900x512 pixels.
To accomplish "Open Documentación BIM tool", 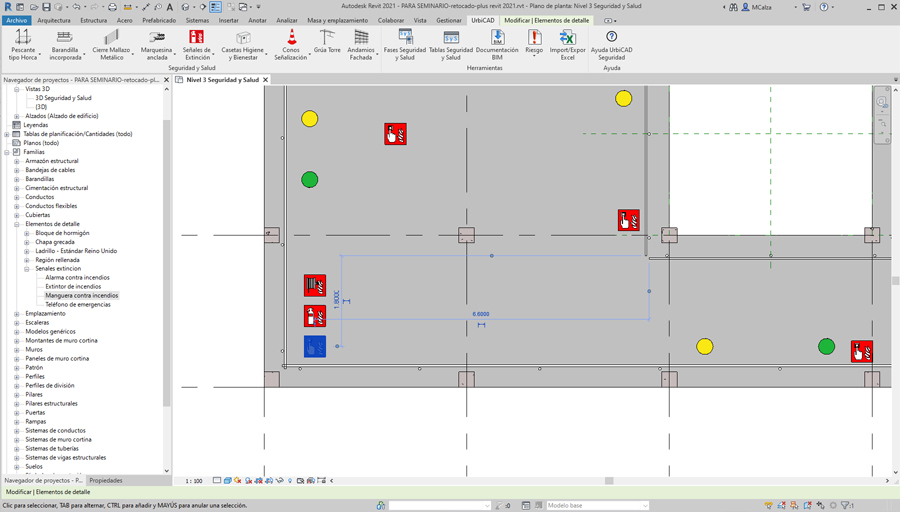I will pos(497,44).
